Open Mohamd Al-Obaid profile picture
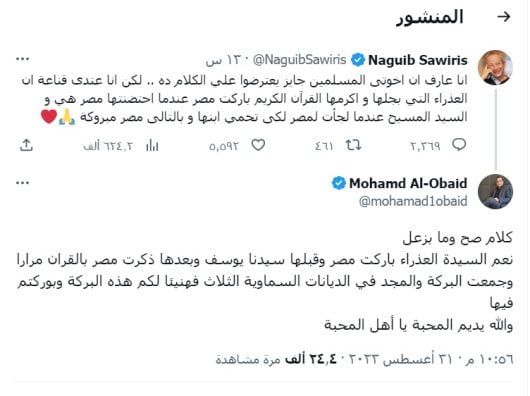 (495, 192)
